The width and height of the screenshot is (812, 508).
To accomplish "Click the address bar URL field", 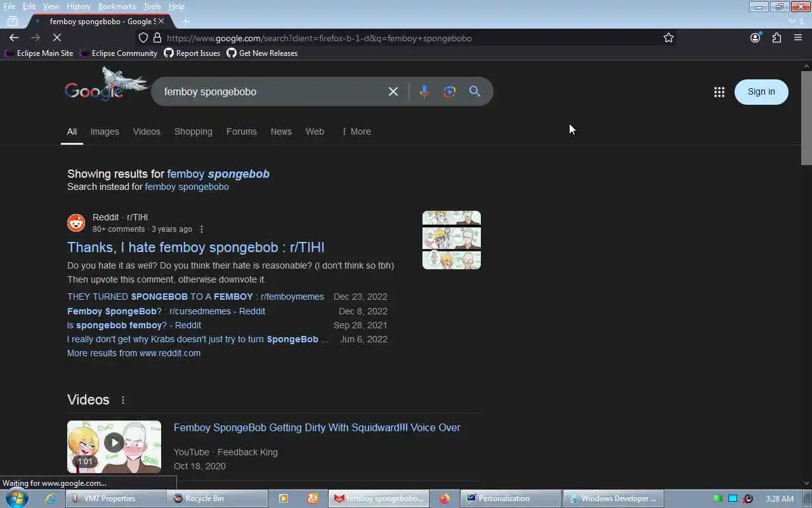I will (406, 38).
